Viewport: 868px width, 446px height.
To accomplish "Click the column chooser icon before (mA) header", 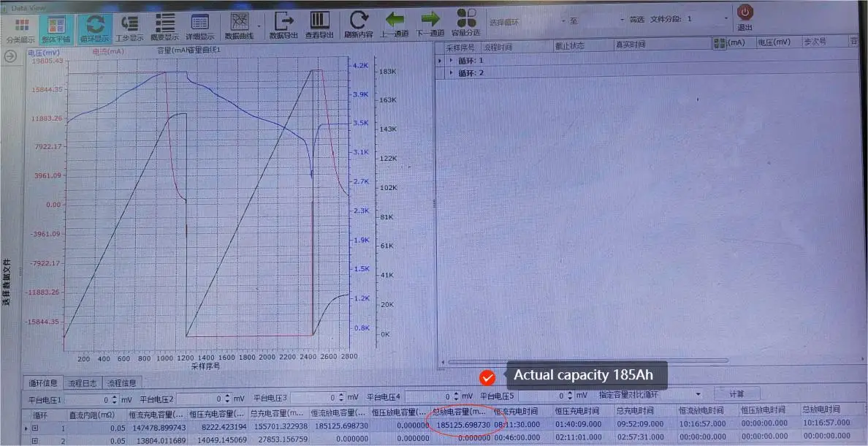I will (x=720, y=43).
